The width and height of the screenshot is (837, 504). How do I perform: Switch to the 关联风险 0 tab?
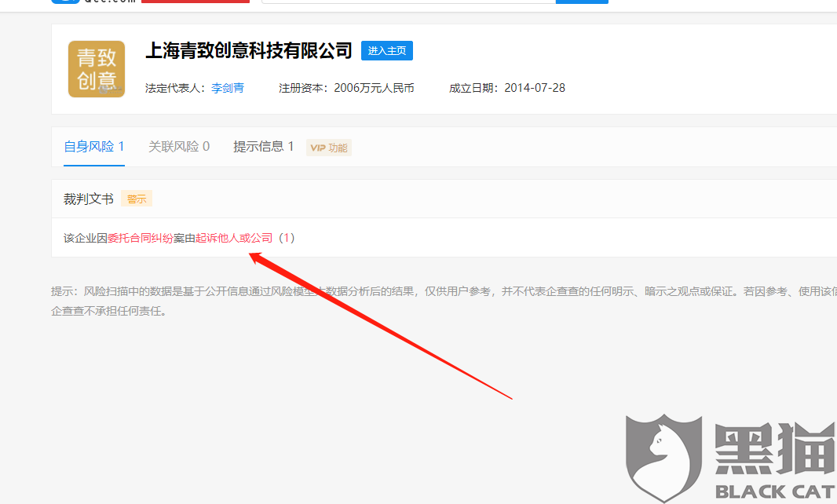click(x=179, y=146)
